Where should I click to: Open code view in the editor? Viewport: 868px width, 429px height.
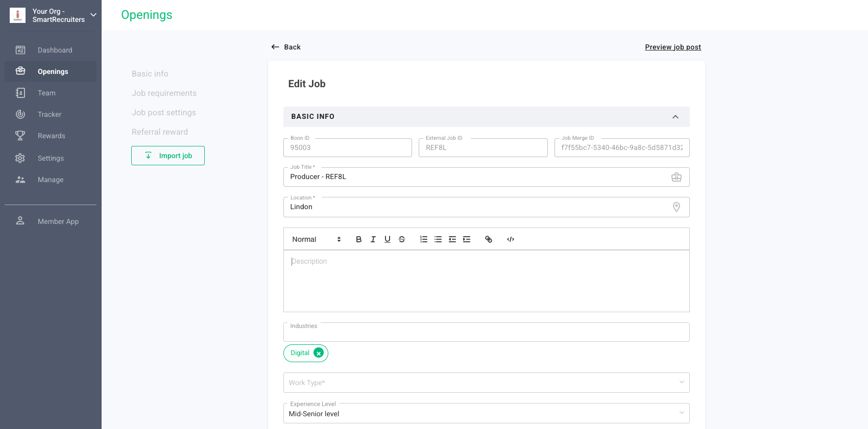click(x=511, y=239)
